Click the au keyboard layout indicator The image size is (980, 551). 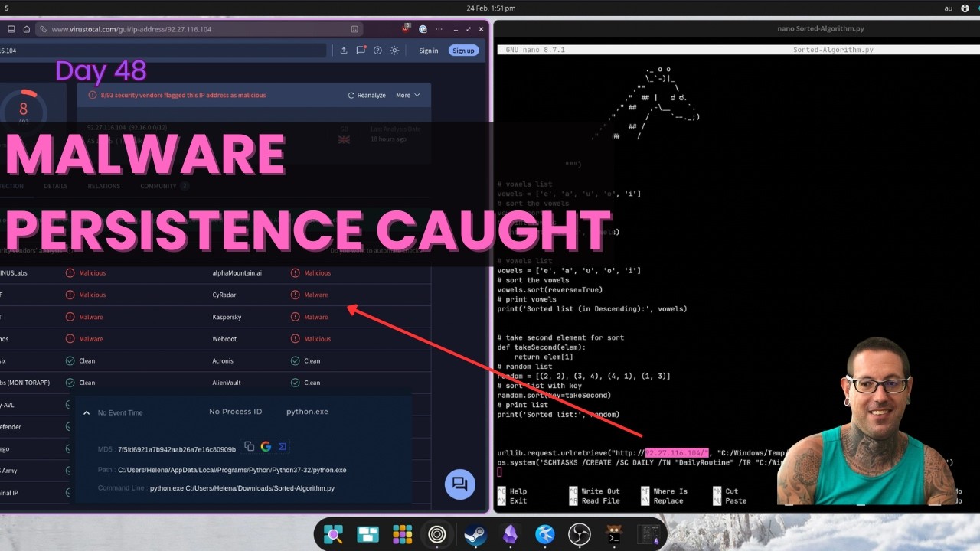[949, 8]
